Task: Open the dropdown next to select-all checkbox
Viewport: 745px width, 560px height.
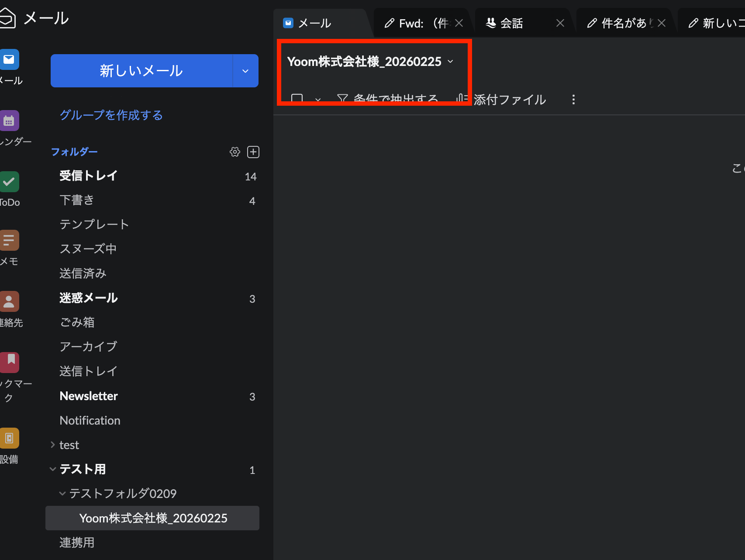Action: (318, 100)
